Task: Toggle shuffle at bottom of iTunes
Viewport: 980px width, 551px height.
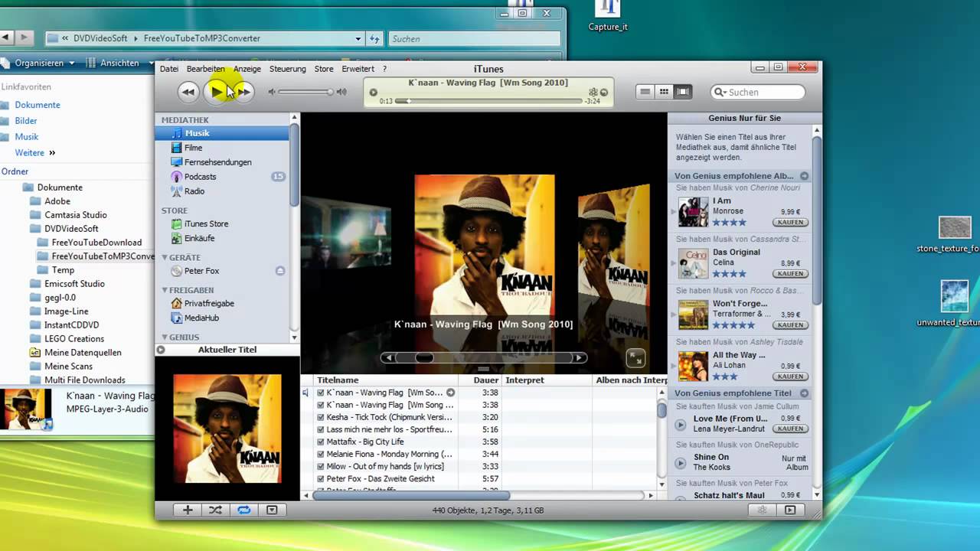Action: [x=215, y=510]
